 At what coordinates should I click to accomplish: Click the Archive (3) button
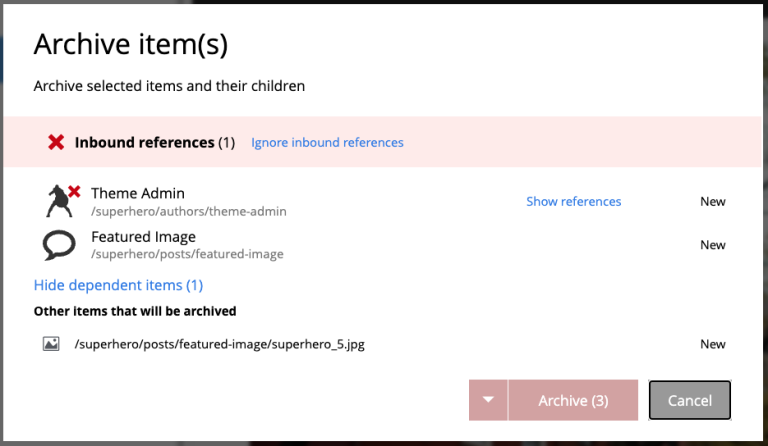pyautogui.click(x=573, y=400)
